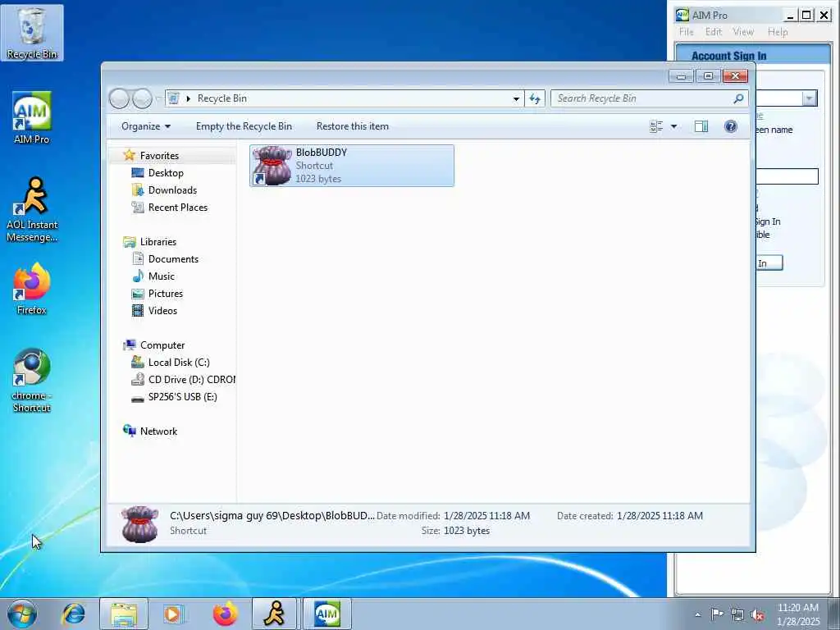Open Recent Places in navigation pane

click(x=177, y=208)
